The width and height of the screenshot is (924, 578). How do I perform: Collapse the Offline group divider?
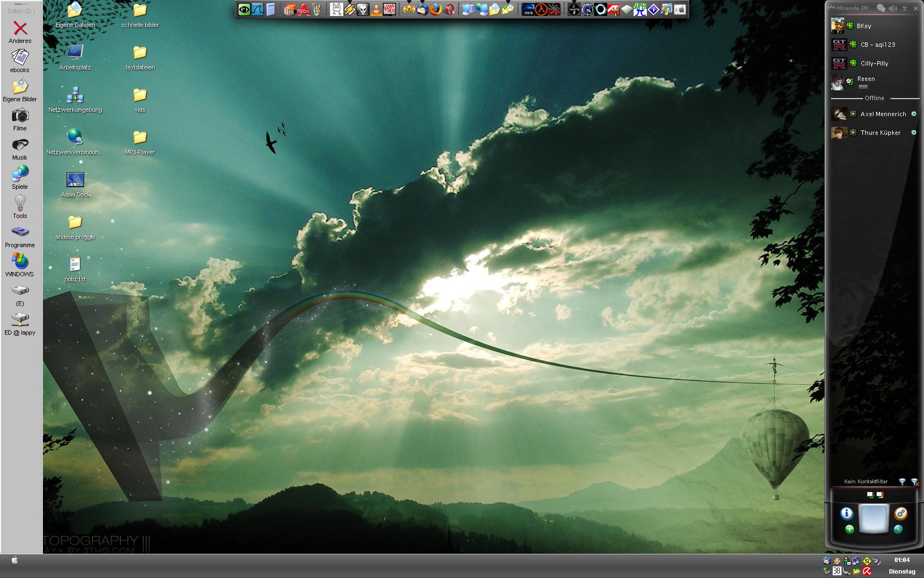click(875, 98)
